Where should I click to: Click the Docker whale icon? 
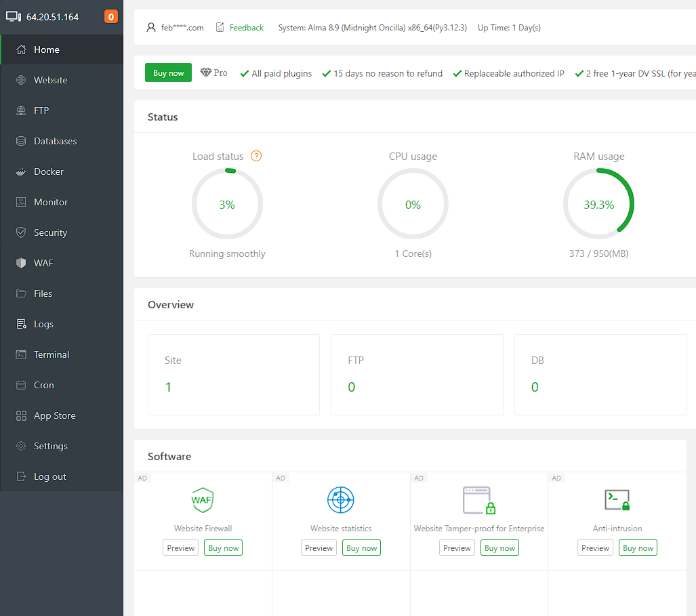21,171
